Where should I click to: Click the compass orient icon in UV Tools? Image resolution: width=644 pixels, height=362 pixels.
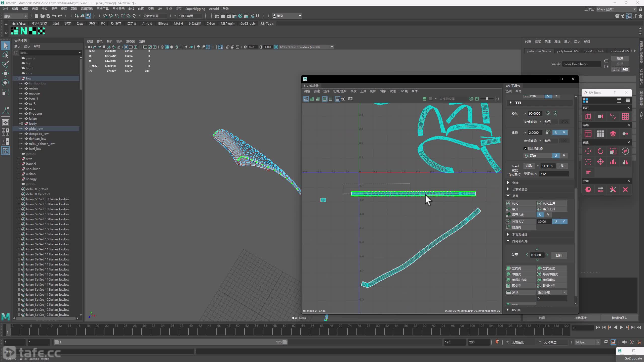coord(625,151)
